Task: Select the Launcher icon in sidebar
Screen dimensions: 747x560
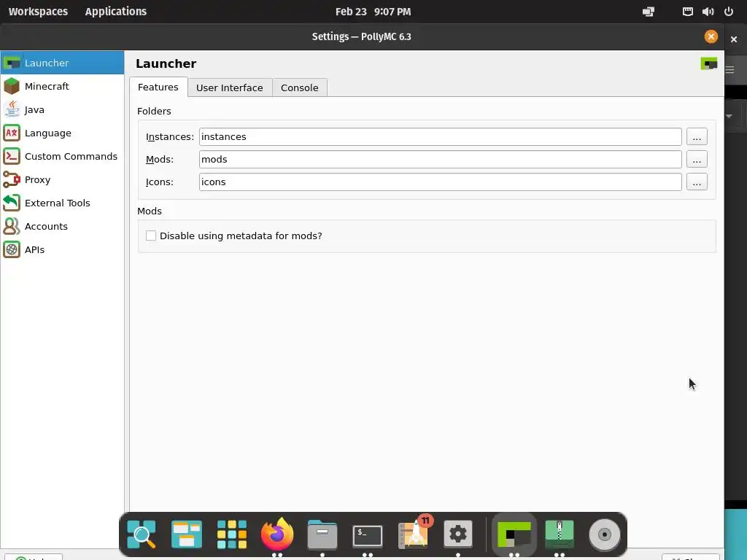Action: pos(12,63)
